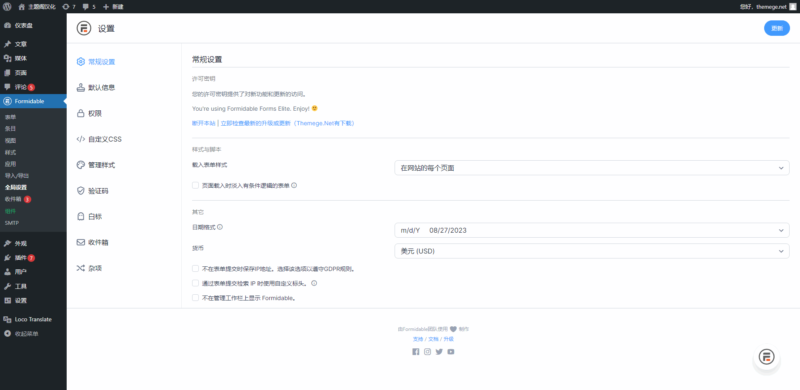Viewport: 800px width, 390px height.
Task: Open 应用 applications submenu item
Action: 10,164
